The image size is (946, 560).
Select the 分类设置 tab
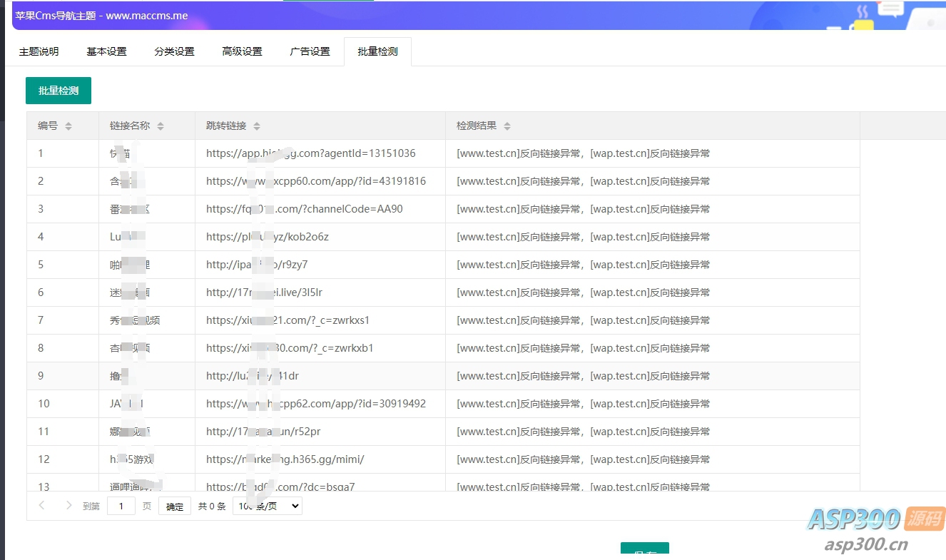tap(174, 52)
